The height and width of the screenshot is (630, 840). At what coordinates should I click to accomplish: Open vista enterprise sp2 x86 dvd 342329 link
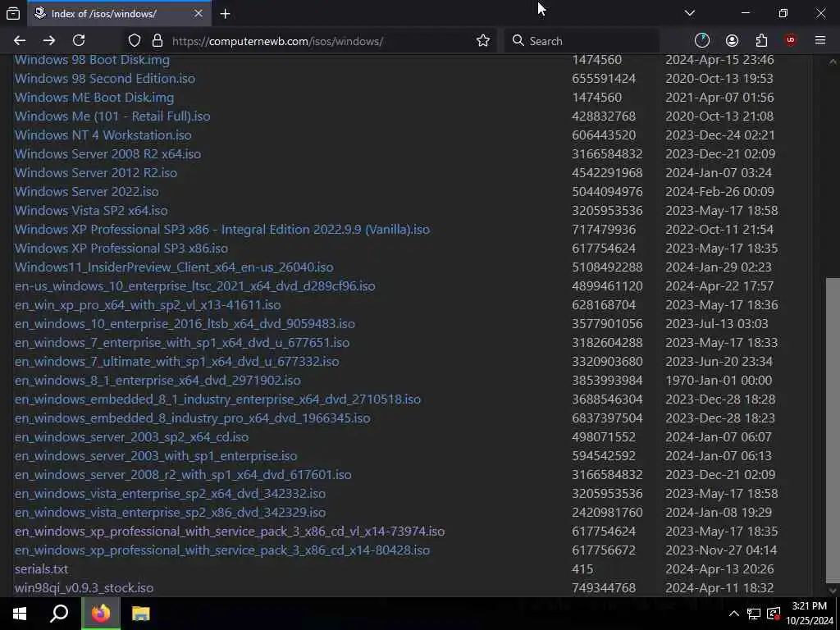point(170,512)
